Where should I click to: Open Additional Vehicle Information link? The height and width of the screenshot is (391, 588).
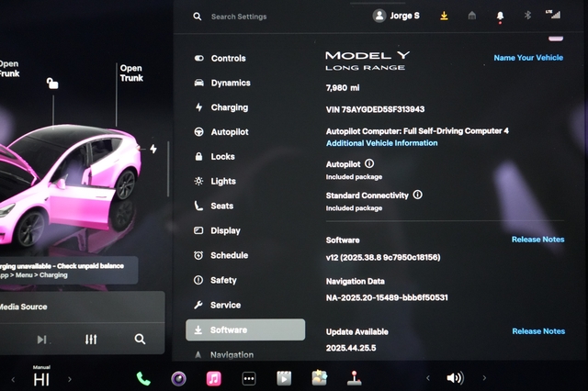[382, 143]
